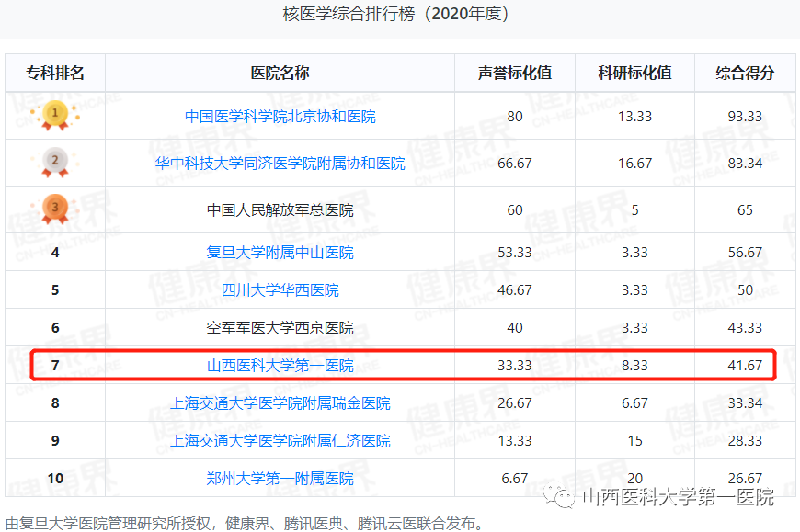The image size is (800, 532).
Task: Click the 声誉标化值 column header
Action: [x=515, y=73]
